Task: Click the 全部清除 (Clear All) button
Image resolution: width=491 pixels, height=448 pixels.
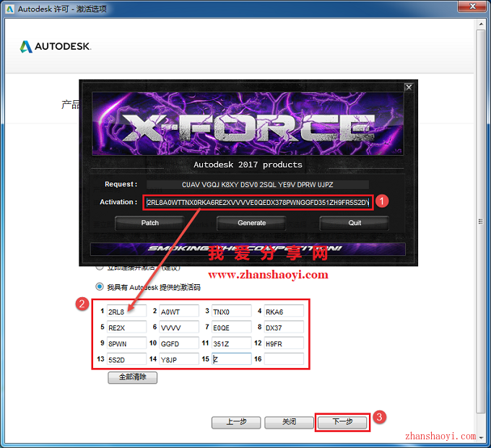Action: (x=132, y=377)
